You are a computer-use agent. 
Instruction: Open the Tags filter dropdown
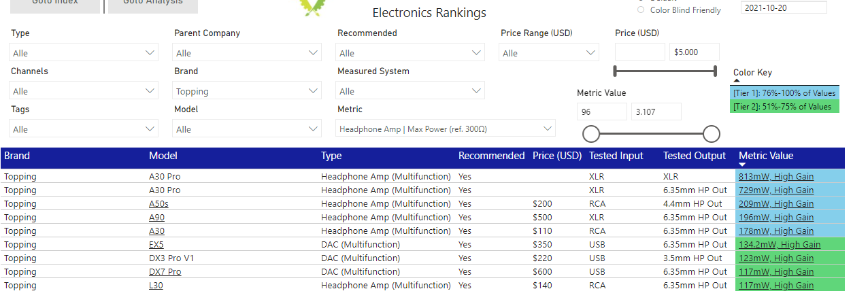pyautogui.click(x=84, y=129)
